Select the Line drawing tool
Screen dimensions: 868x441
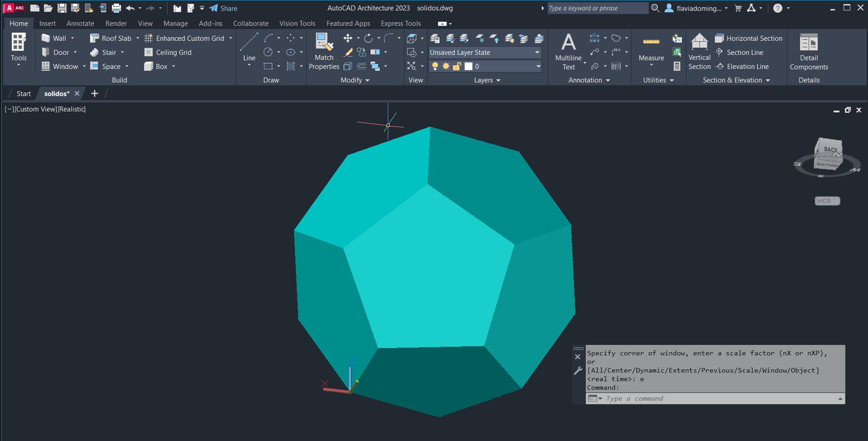point(249,48)
